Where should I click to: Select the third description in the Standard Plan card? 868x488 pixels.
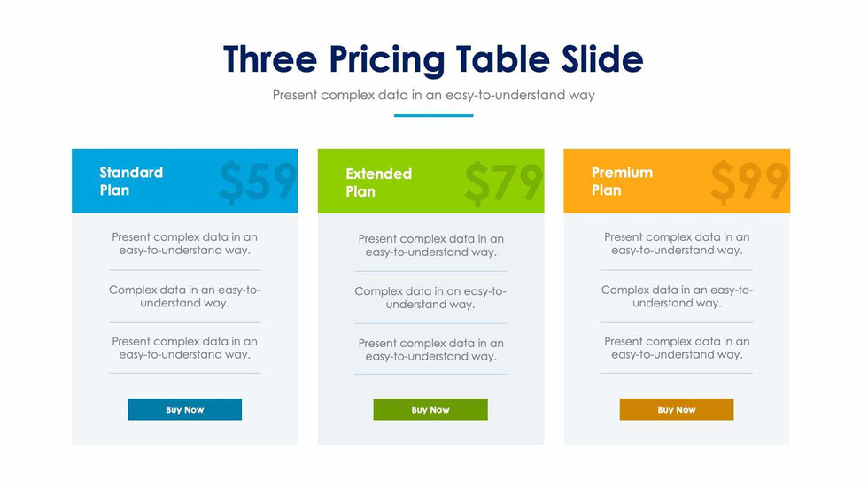click(x=184, y=347)
